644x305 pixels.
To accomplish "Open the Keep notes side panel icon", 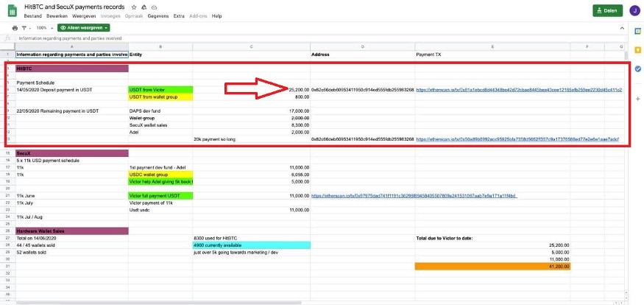I will pos(638,50).
